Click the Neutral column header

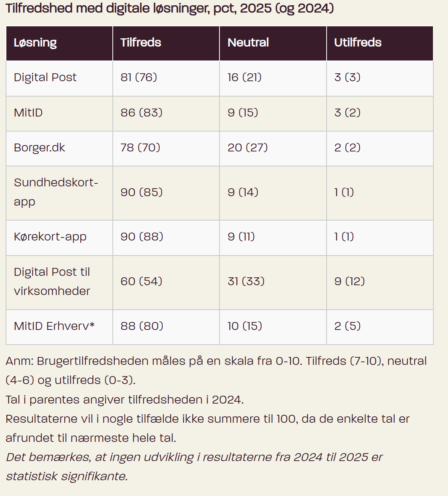tap(248, 42)
